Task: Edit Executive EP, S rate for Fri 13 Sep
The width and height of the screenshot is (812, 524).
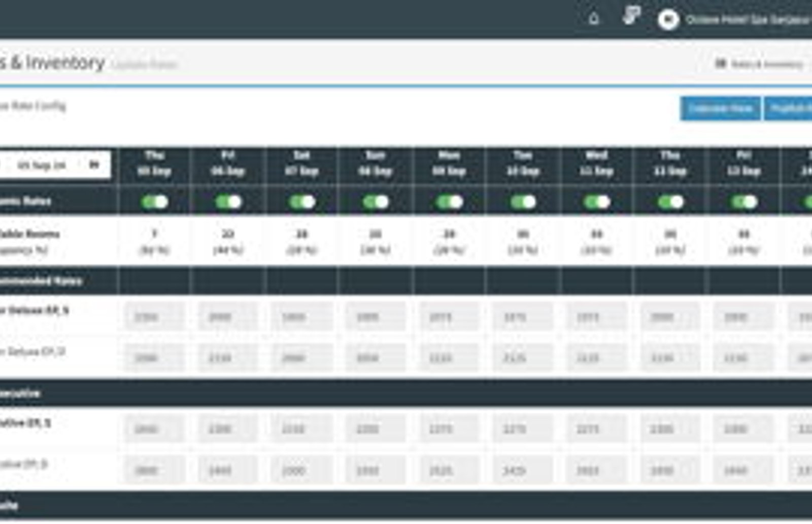Action: (x=744, y=429)
